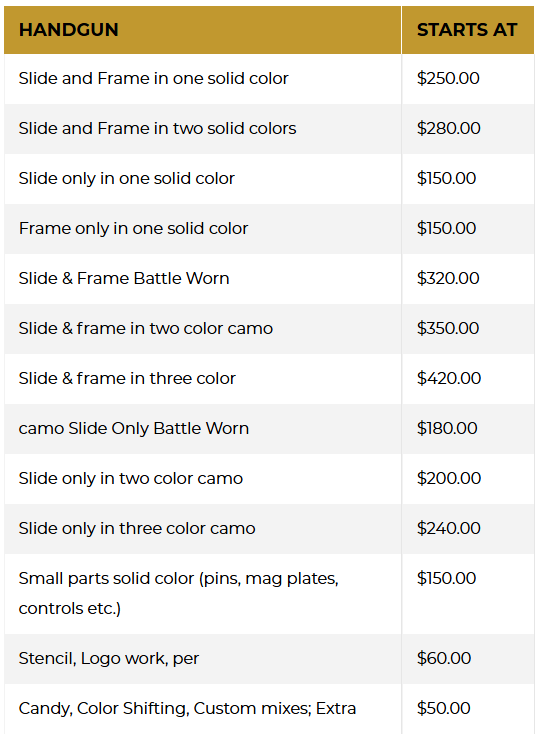
Task: Select the Slide and Frame in two solid colors text
Action: (157, 129)
